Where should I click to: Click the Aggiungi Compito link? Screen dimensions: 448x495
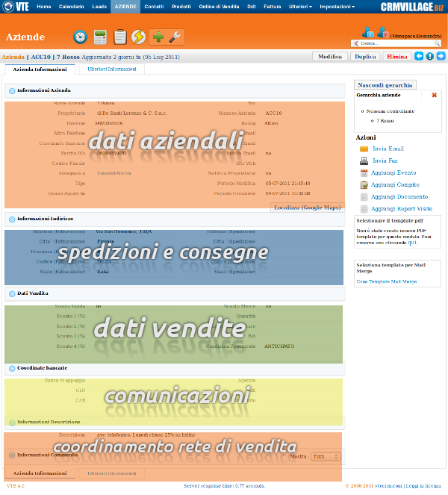click(x=395, y=184)
